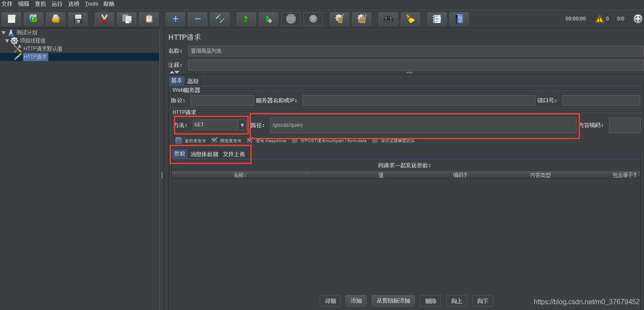Click the Open file folder icon

click(56, 19)
